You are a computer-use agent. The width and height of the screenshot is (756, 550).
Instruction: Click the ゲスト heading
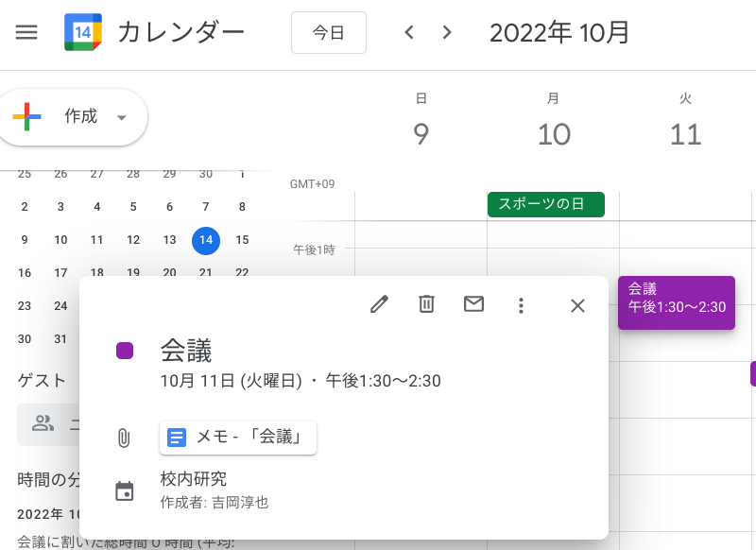point(42,380)
